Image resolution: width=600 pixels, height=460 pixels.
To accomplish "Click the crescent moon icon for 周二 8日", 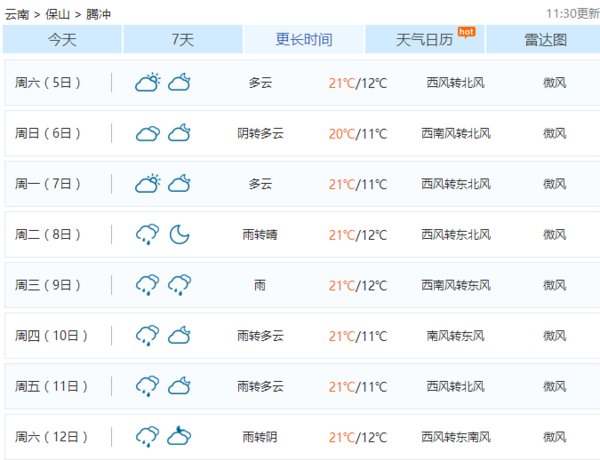I will [180, 235].
